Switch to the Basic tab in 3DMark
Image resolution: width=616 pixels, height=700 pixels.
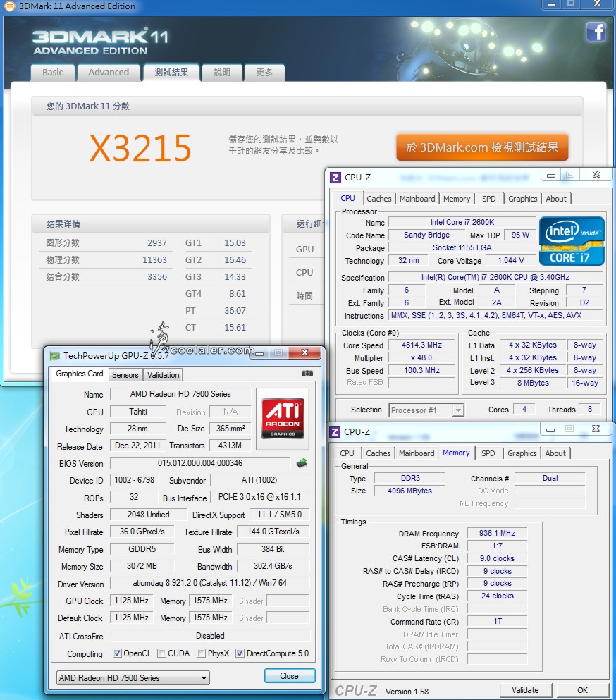[53, 73]
